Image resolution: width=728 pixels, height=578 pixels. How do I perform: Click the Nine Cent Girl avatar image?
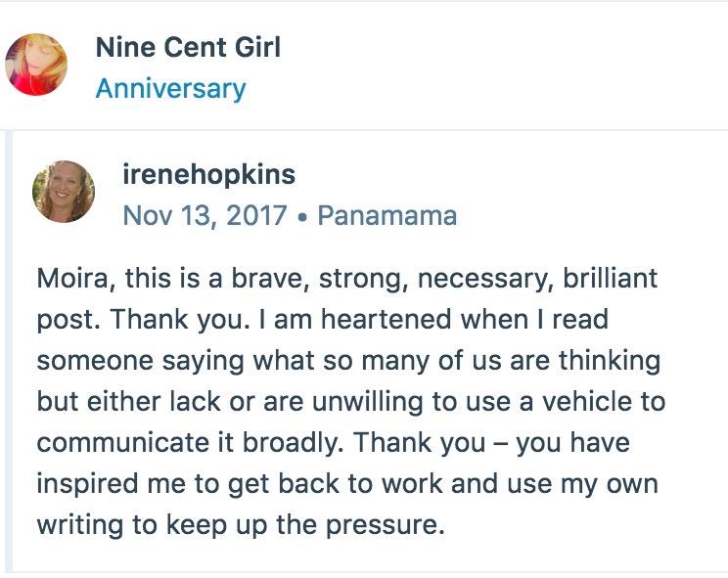36,65
